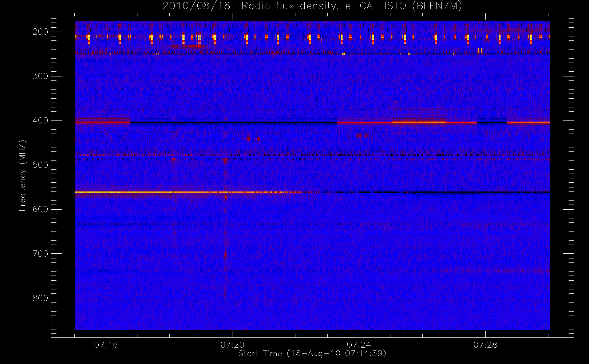Click the 500 frequency tick label
Viewport: 589px width, 364px height.
click(40, 165)
